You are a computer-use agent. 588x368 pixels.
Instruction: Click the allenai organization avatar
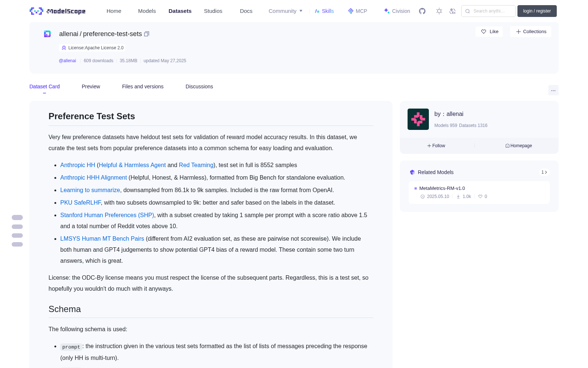[418, 119]
